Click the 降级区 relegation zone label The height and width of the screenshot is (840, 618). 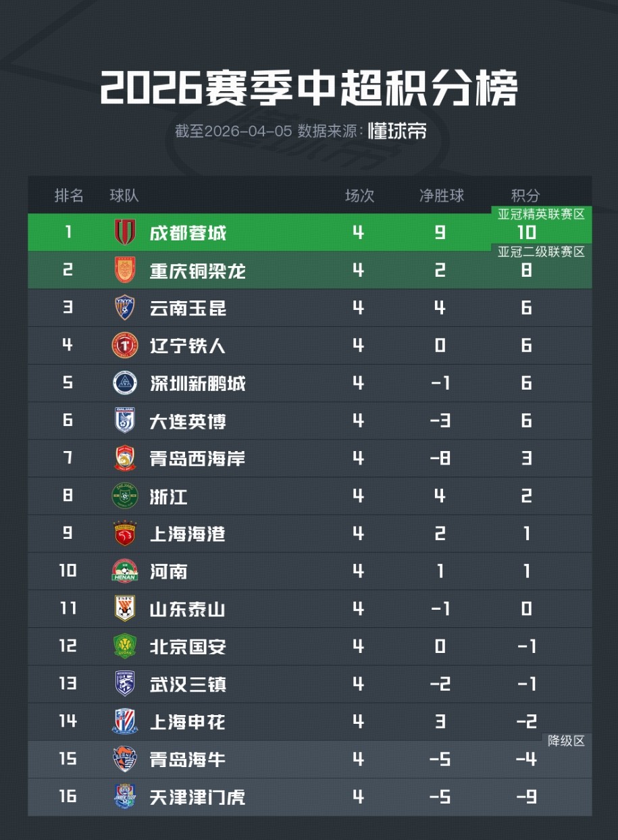point(566,741)
